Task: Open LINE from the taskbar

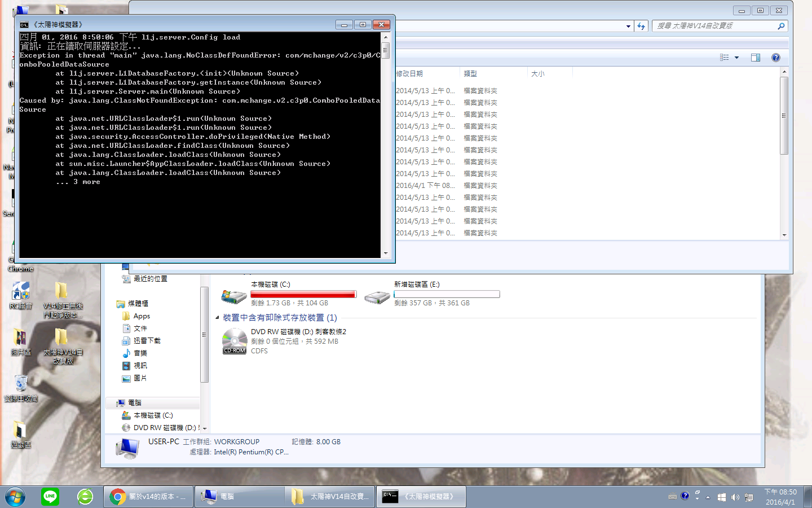Action: point(50,497)
